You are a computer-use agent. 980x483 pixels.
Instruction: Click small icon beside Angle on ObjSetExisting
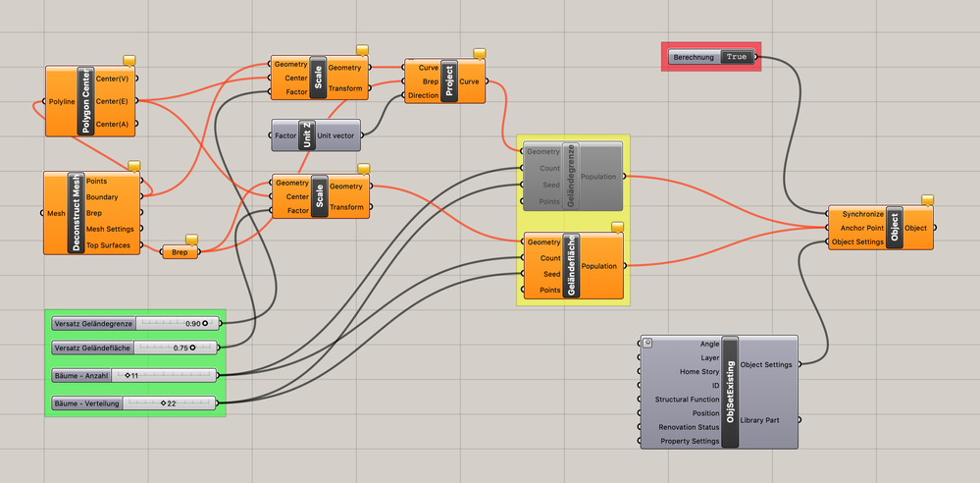(648, 343)
